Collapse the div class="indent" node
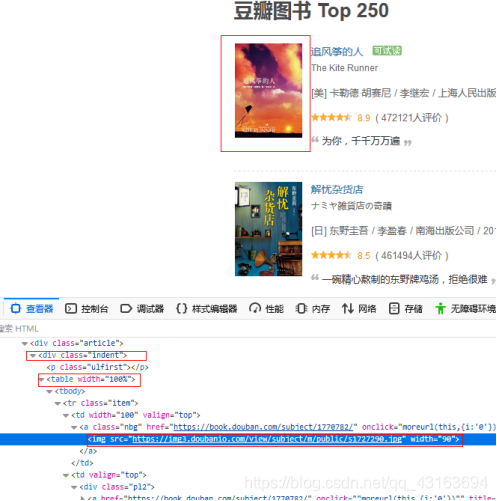 click(33, 355)
